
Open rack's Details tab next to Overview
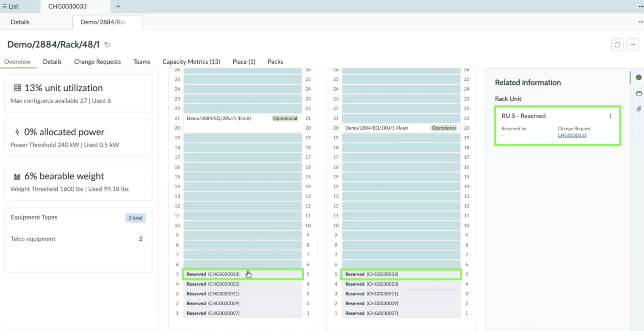52,62
